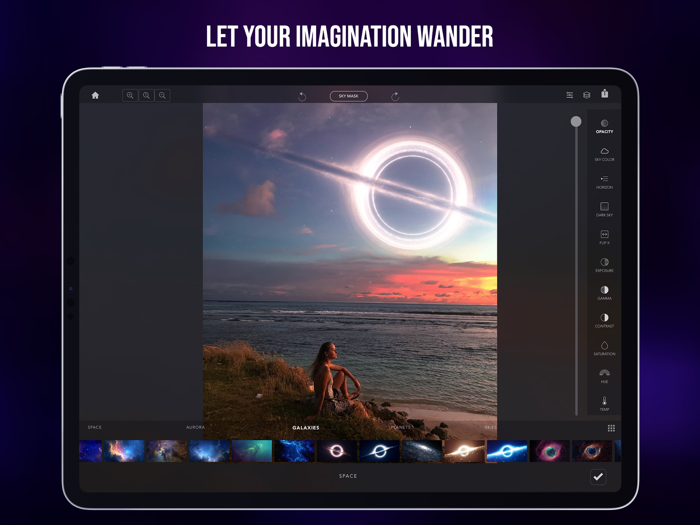700x525 pixels.
Task: Select the Exposure adjustment
Action: tap(604, 265)
